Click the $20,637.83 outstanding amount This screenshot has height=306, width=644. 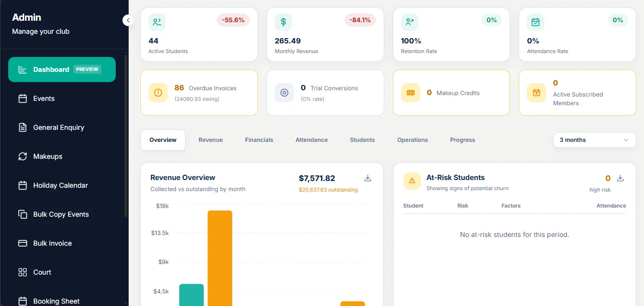coord(328,190)
